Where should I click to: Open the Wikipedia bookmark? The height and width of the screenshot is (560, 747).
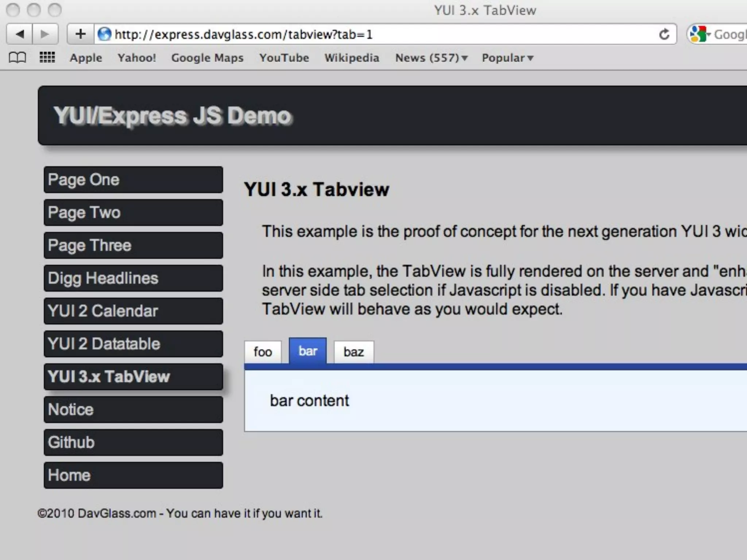click(x=352, y=58)
